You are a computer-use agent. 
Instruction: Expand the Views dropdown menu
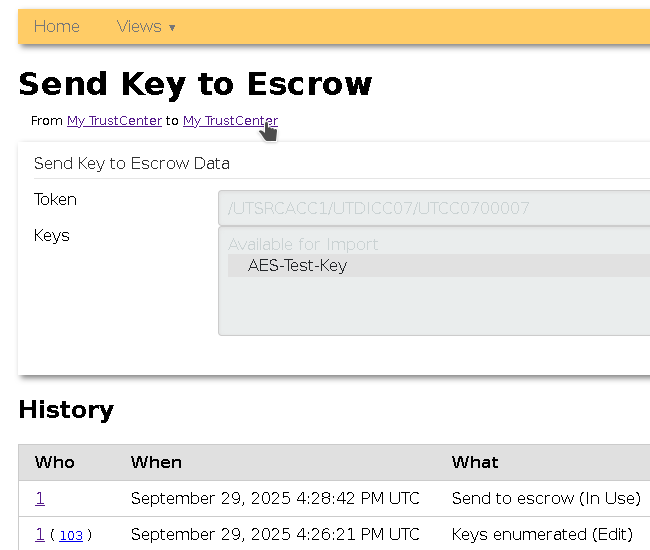pyautogui.click(x=145, y=27)
